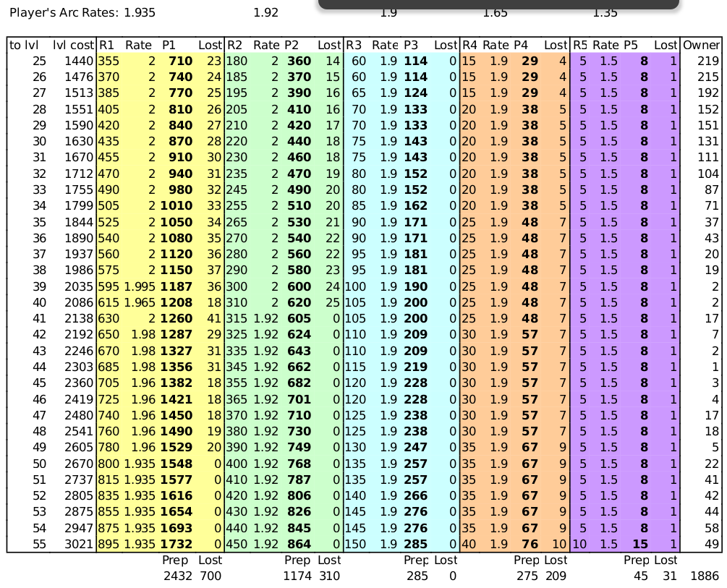Select Owner value 104
Viewport: 727px width, 588px height.
point(708,174)
